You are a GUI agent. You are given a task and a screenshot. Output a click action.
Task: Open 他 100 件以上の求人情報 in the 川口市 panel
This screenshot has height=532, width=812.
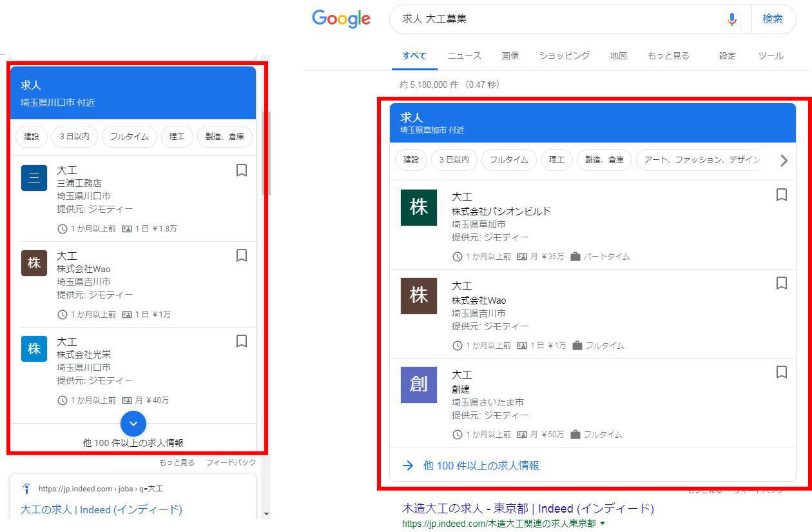(x=133, y=443)
